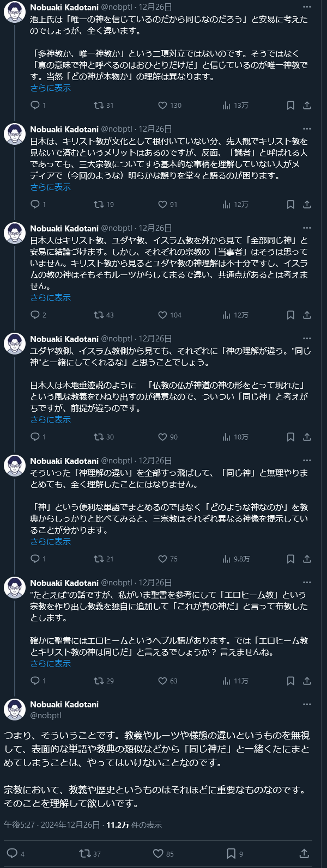Expand さらに表示 under the エロヒーム教 tweet
This screenshot has height=868, width=327.
pyautogui.click(x=50, y=664)
